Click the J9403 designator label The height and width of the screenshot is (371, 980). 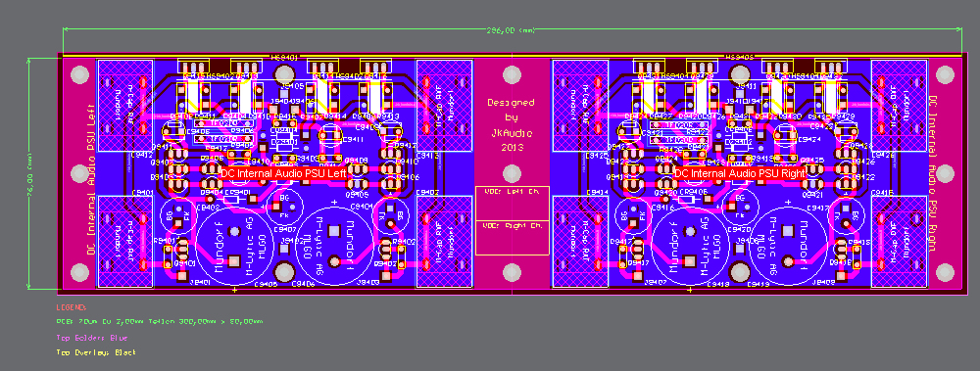[367, 282]
